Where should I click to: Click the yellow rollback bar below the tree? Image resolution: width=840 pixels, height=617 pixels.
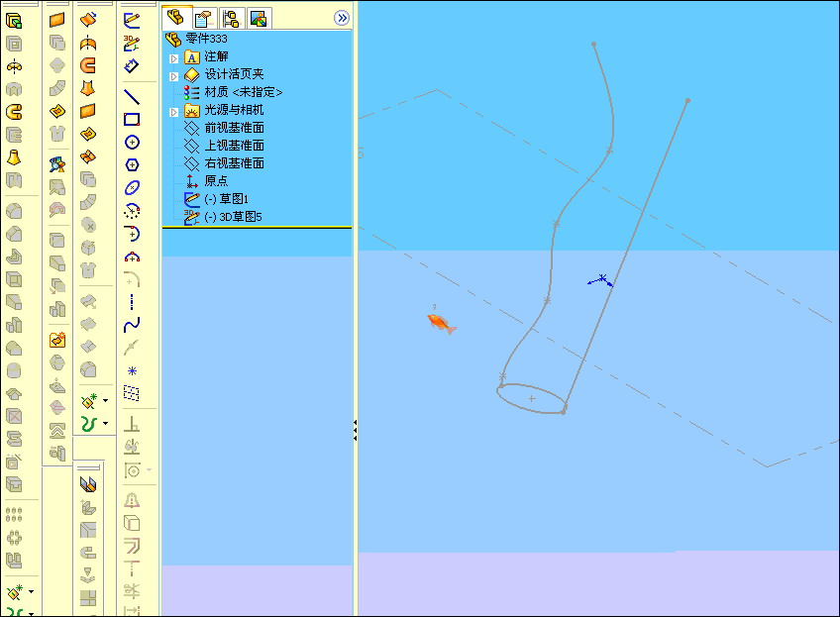[257, 228]
